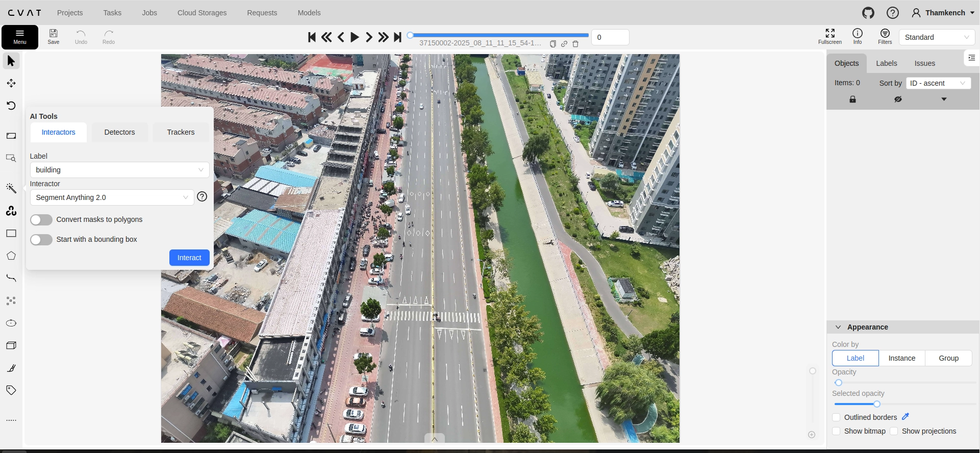Open the GitHub icon in header
The image size is (980, 453).
point(868,13)
